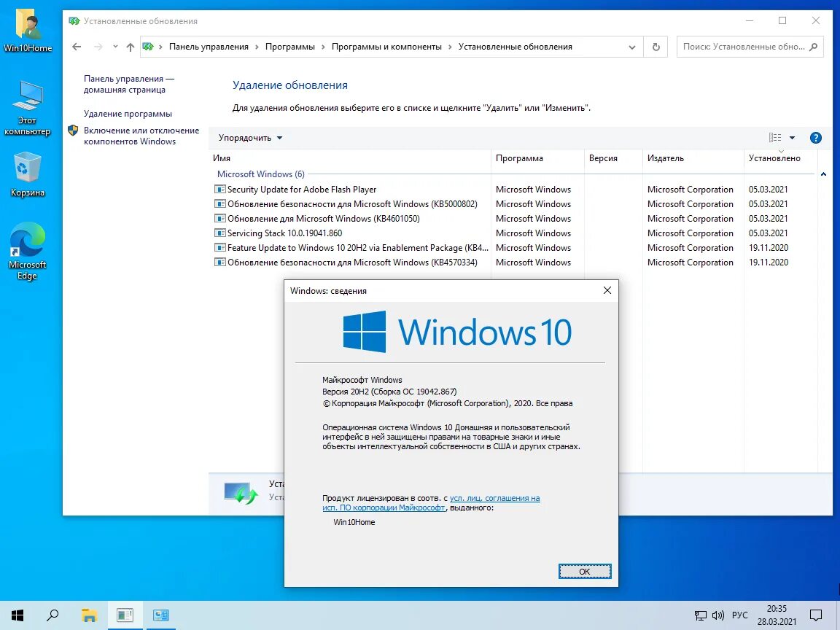
Task: Open the change view layout icon
Action: coord(774,137)
